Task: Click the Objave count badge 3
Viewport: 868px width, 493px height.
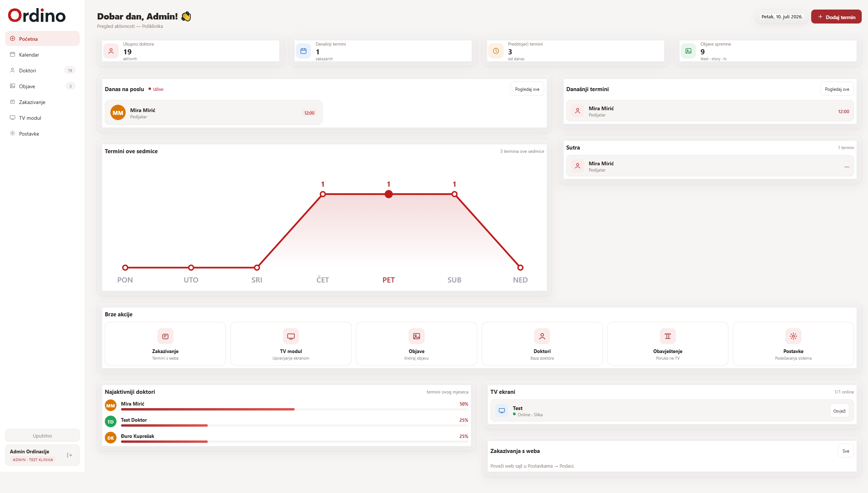Action: tap(70, 86)
